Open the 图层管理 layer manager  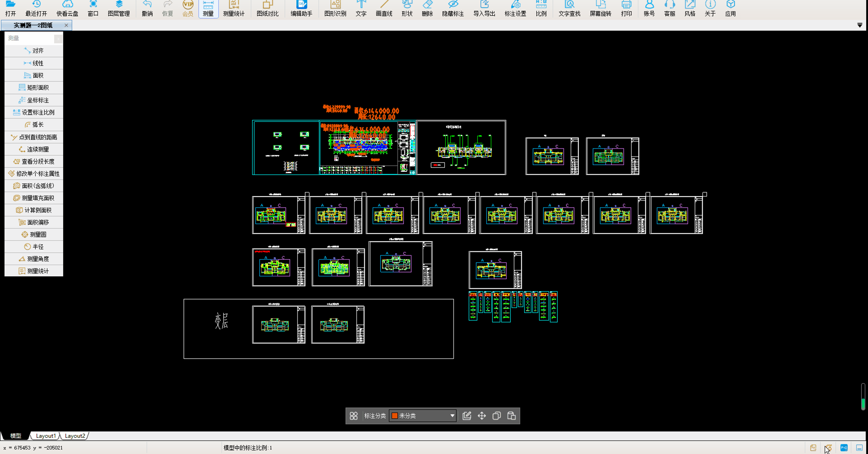pos(119,8)
